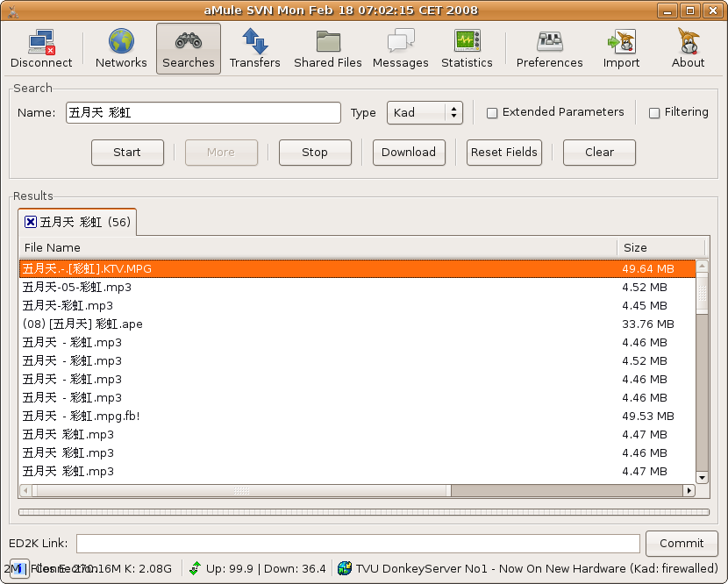Open the Preferences dialog

click(x=550, y=48)
